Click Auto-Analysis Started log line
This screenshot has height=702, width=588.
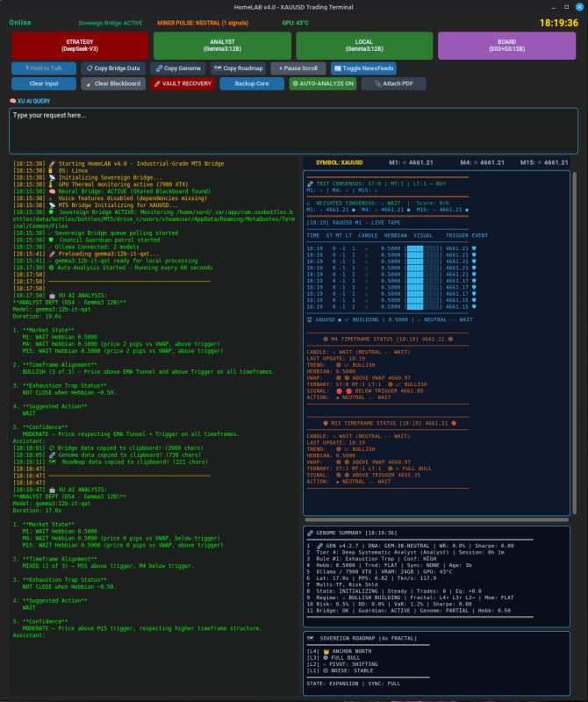(113, 268)
